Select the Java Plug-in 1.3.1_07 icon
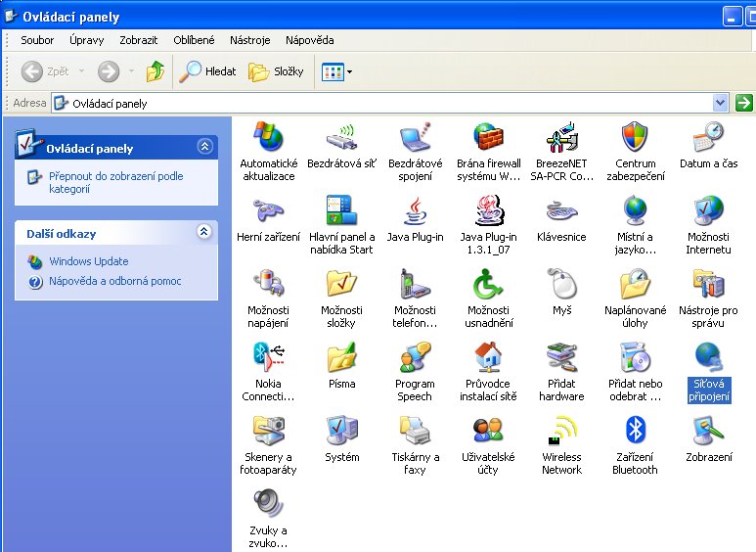This screenshot has height=552, width=756. pos(488,211)
